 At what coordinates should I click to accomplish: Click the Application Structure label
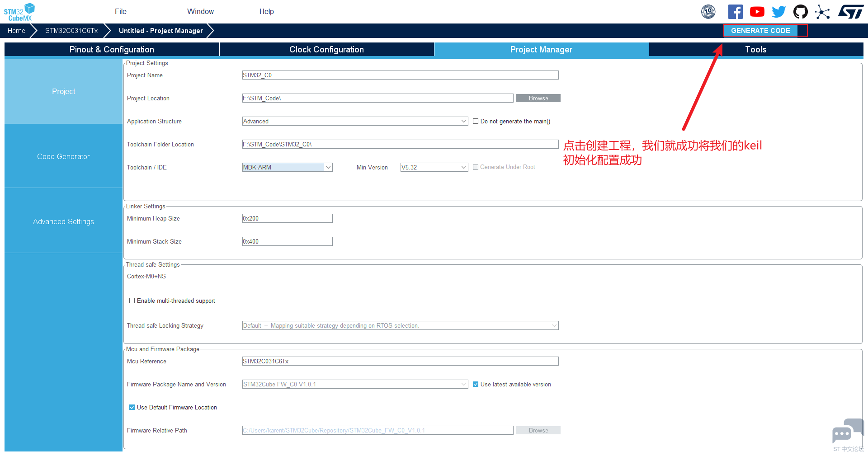click(154, 121)
